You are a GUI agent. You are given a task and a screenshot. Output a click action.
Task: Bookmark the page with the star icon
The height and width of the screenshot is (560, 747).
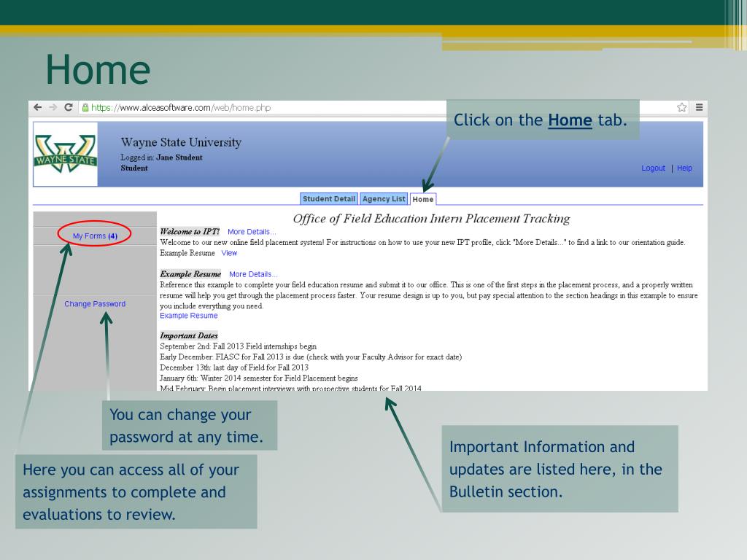[682, 107]
